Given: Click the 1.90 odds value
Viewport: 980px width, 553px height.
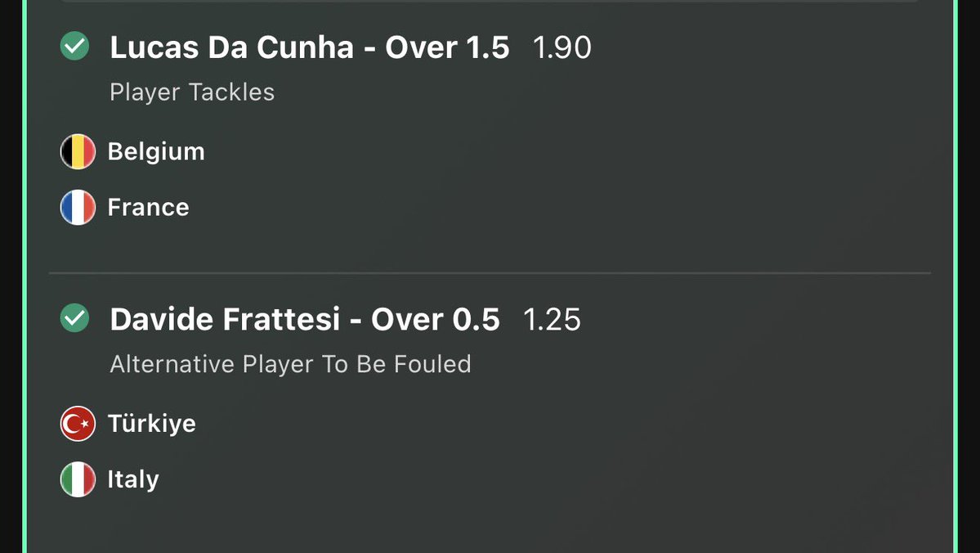Looking at the screenshot, I should coord(562,48).
